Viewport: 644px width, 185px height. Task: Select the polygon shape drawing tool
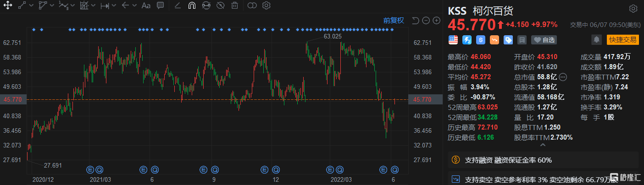(x=43, y=6)
